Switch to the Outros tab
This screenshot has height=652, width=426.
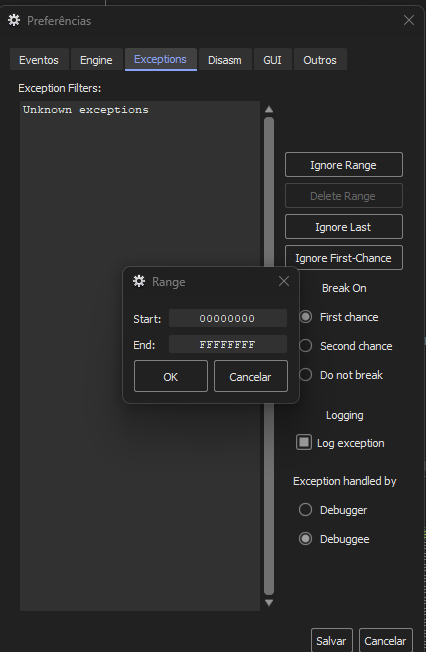tap(320, 60)
